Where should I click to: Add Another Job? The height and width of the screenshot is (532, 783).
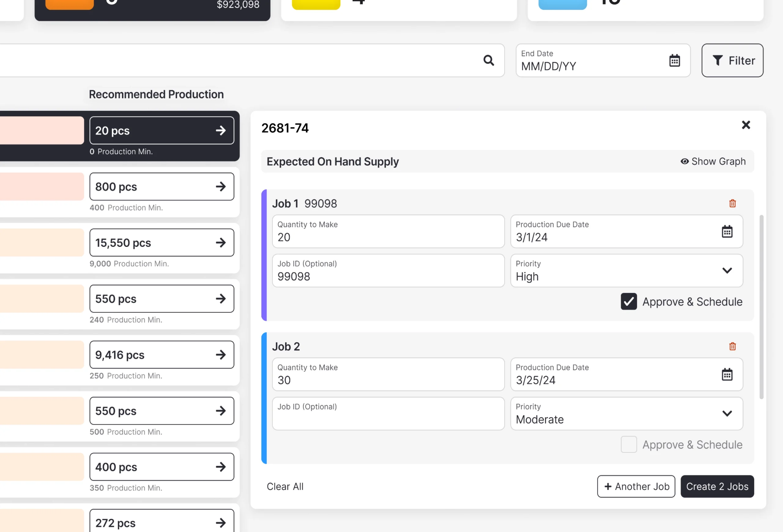[x=636, y=486]
